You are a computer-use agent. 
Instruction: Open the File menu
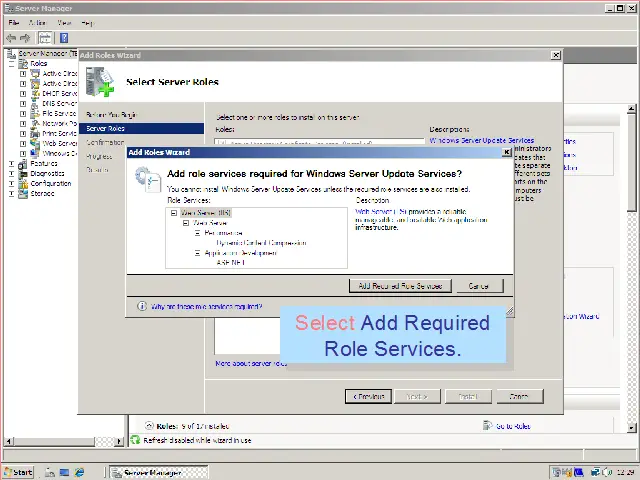[14, 22]
